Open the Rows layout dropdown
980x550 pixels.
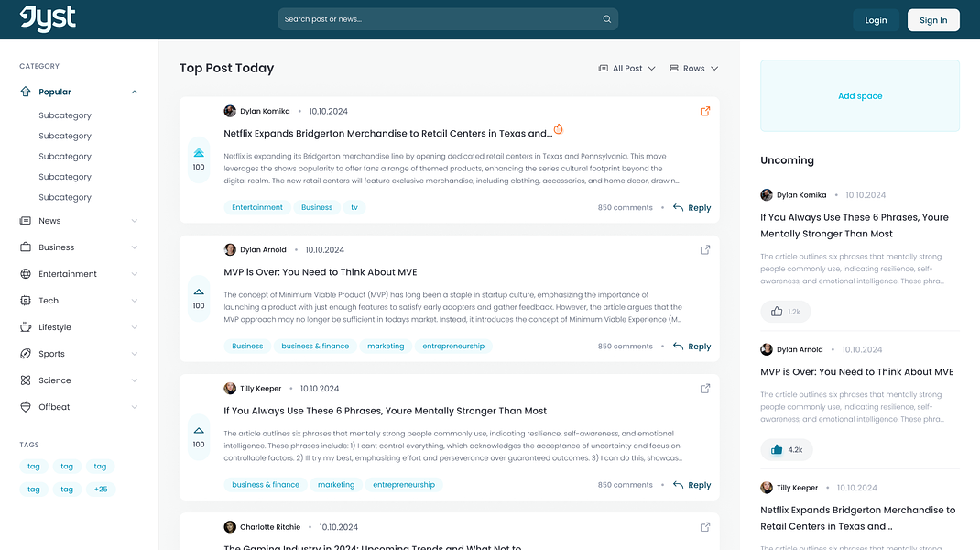pyautogui.click(x=693, y=68)
